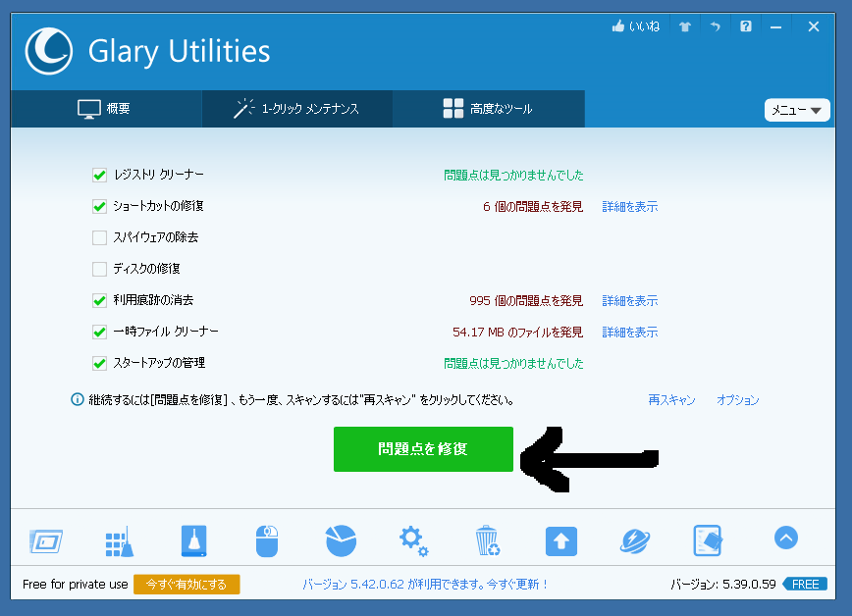The height and width of the screenshot is (616, 852).
Task: Click the スタートアップの管理 status 問題点は見つかりませんでした
Action: click(x=513, y=364)
